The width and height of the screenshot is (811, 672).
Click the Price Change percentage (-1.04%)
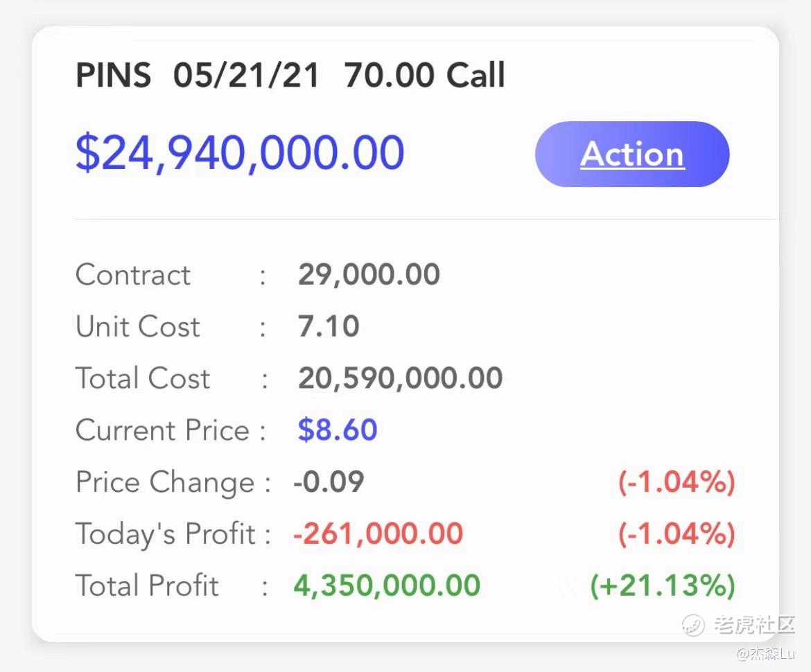coord(677,482)
